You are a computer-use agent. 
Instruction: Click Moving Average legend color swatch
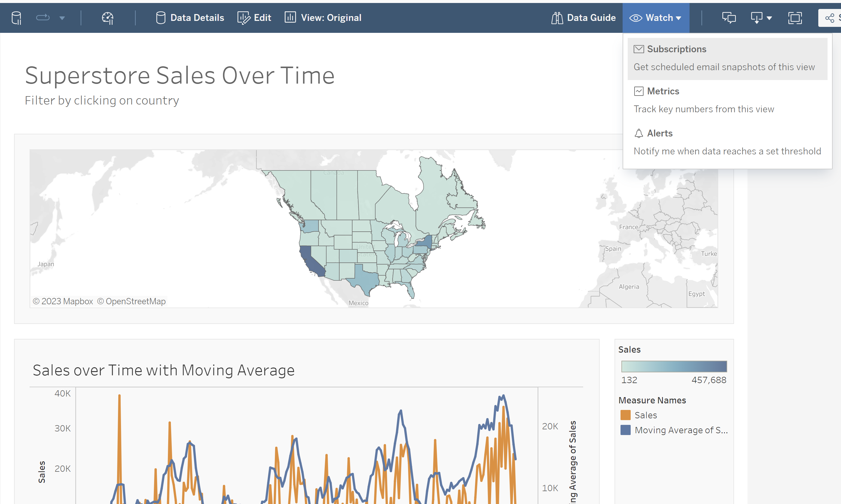pyautogui.click(x=625, y=430)
